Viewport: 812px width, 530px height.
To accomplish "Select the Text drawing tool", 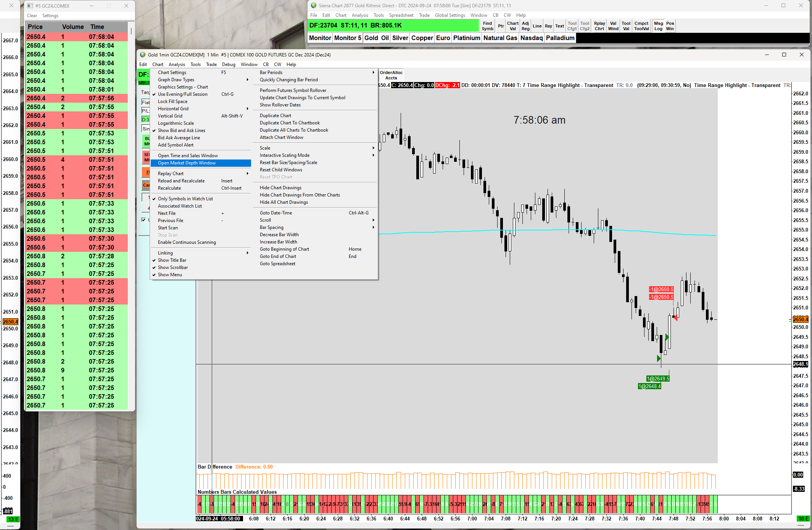I will coord(559,26).
